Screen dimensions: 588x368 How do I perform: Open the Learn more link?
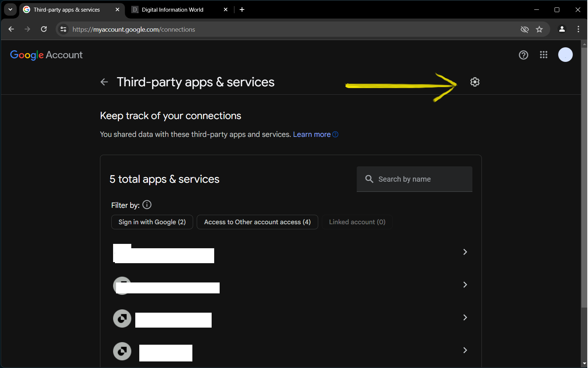312,134
